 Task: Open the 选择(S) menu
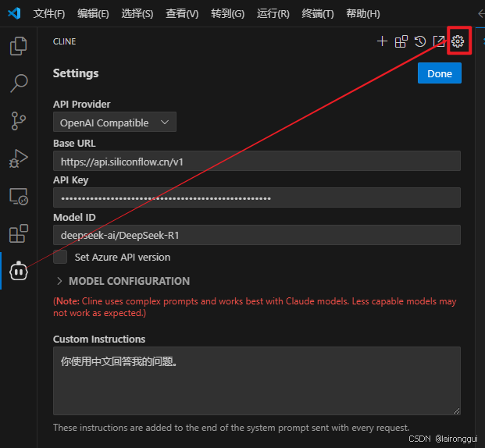tap(137, 13)
